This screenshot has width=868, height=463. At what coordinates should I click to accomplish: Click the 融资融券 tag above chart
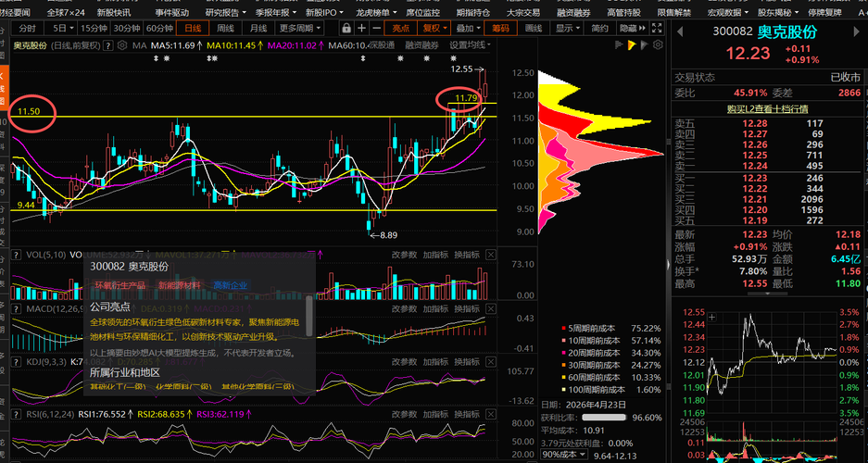[x=421, y=45]
